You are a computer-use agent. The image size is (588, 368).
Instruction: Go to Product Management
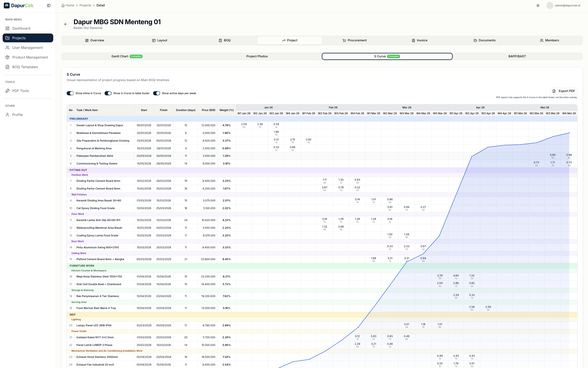(28, 57)
